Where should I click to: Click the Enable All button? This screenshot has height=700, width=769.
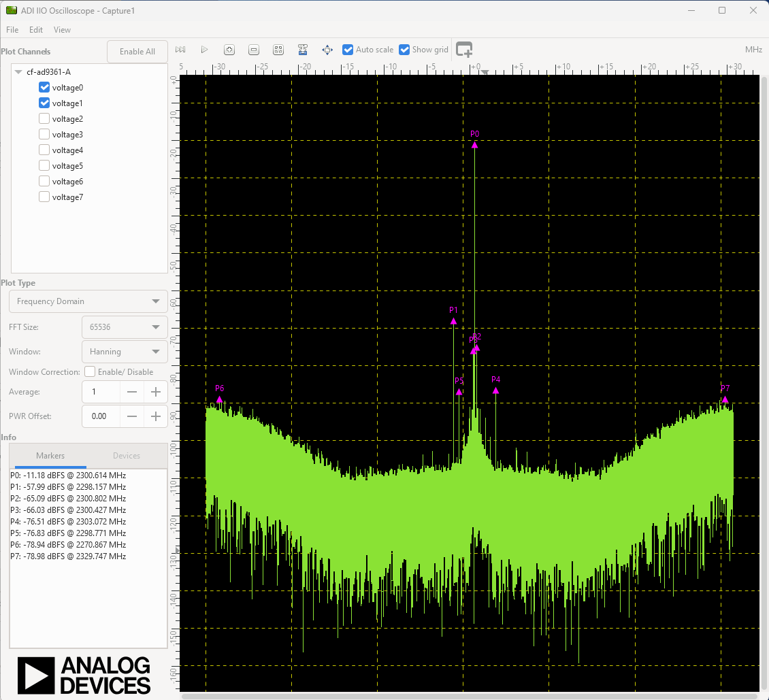[137, 52]
